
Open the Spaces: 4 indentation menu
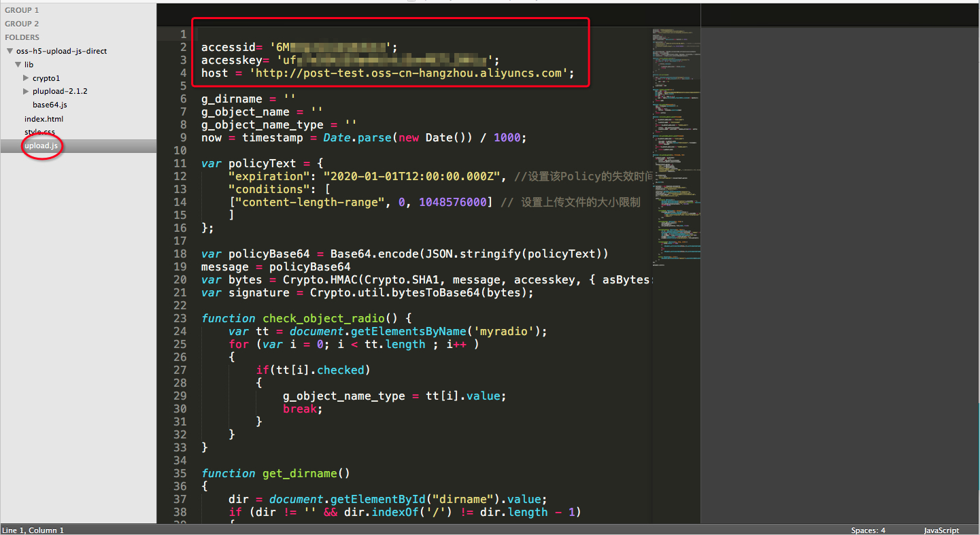[x=868, y=530]
